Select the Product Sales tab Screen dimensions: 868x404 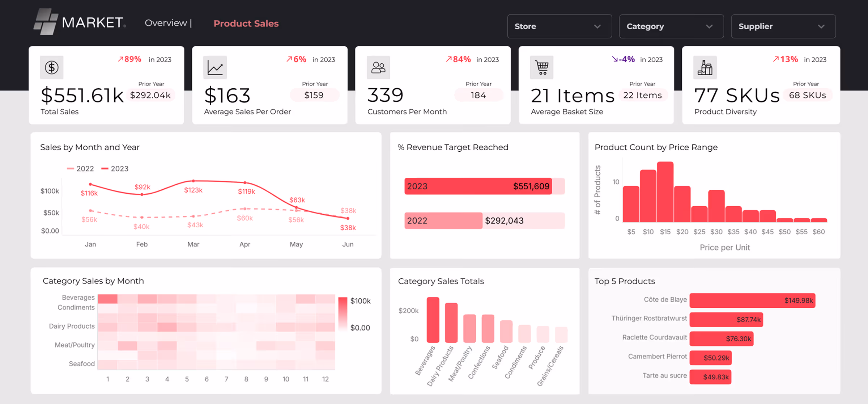246,24
